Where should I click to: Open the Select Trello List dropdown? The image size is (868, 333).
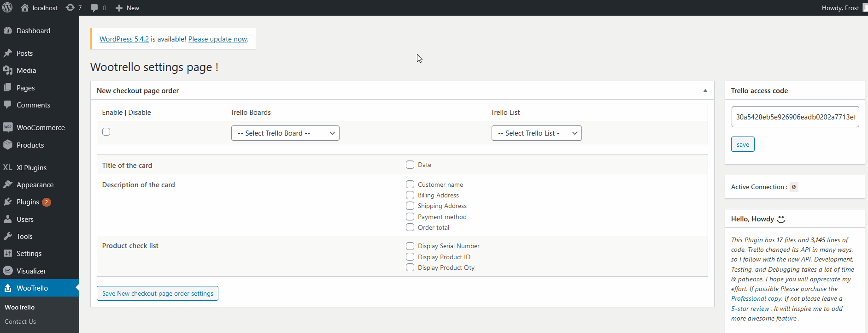coord(537,133)
